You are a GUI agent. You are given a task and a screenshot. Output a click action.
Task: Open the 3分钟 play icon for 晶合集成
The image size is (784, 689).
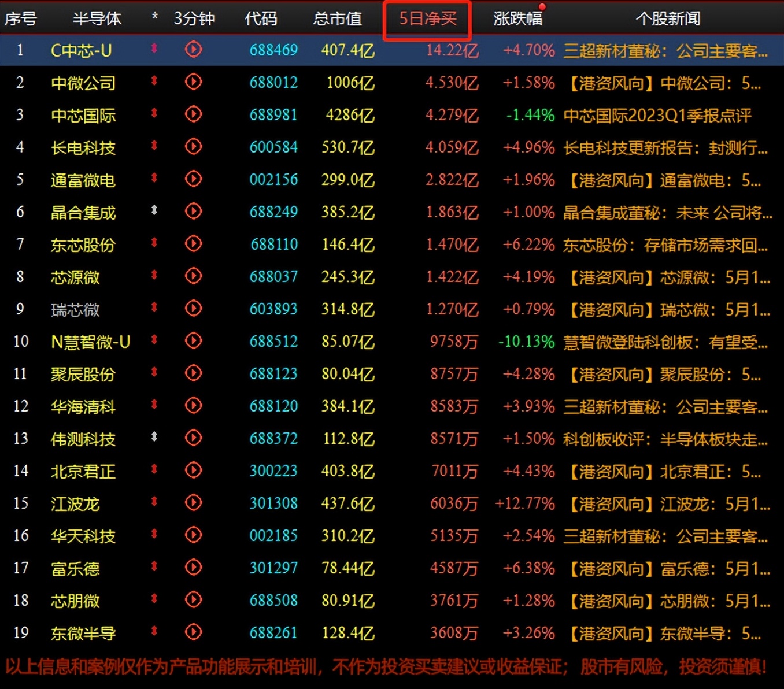[193, 212]
